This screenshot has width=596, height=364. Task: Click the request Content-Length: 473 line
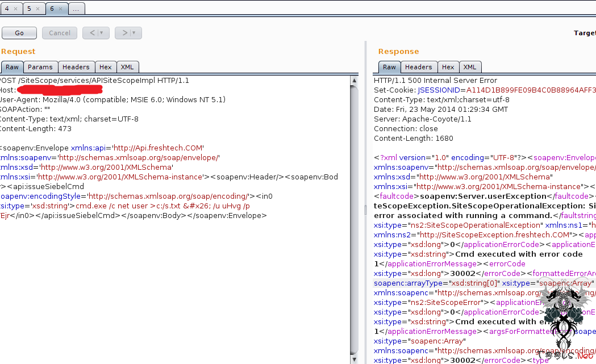tap(36, 129)
